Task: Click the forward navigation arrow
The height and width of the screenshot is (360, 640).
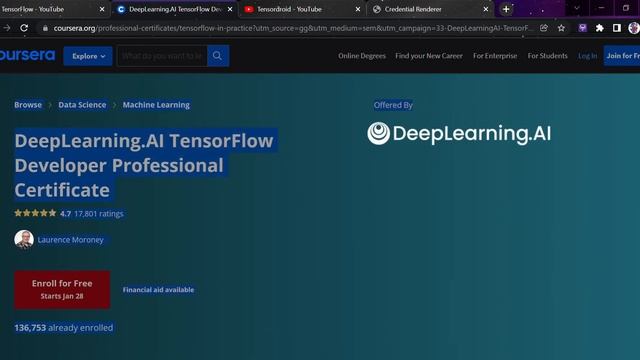Action: point(7,28)
